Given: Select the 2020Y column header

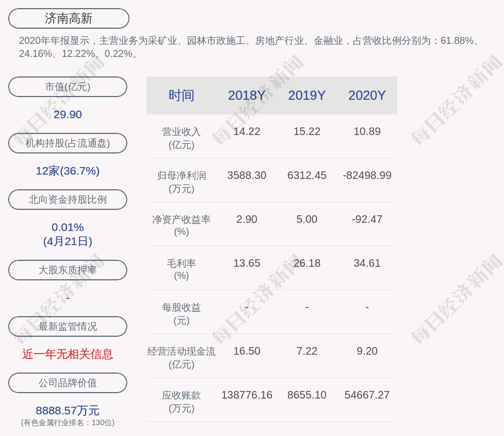Looking at the screenshot, I should point(367,95).
